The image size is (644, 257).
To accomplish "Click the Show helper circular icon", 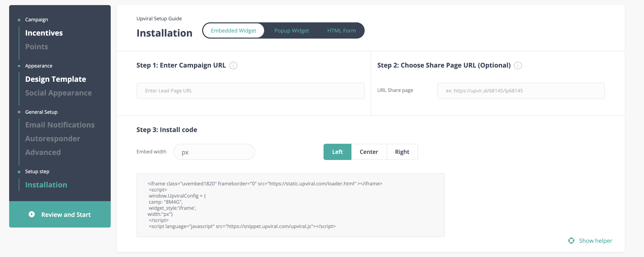I will 571,240.
